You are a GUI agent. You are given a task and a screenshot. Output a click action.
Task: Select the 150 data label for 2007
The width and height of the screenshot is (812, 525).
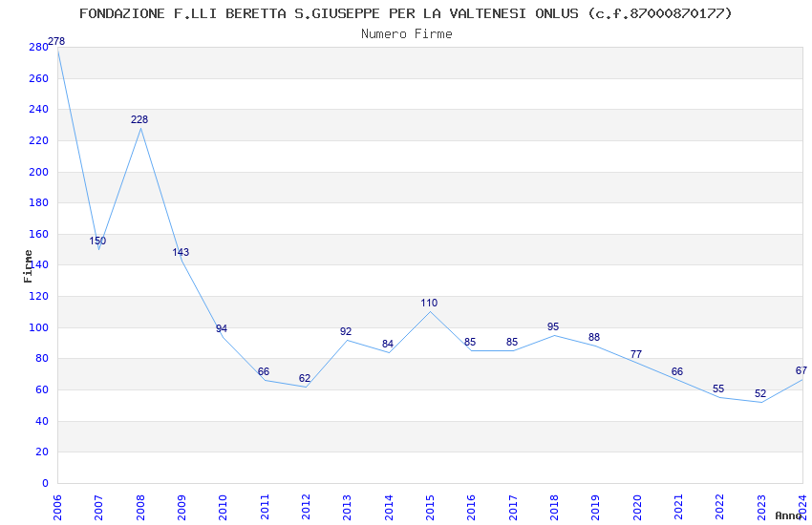97,241
